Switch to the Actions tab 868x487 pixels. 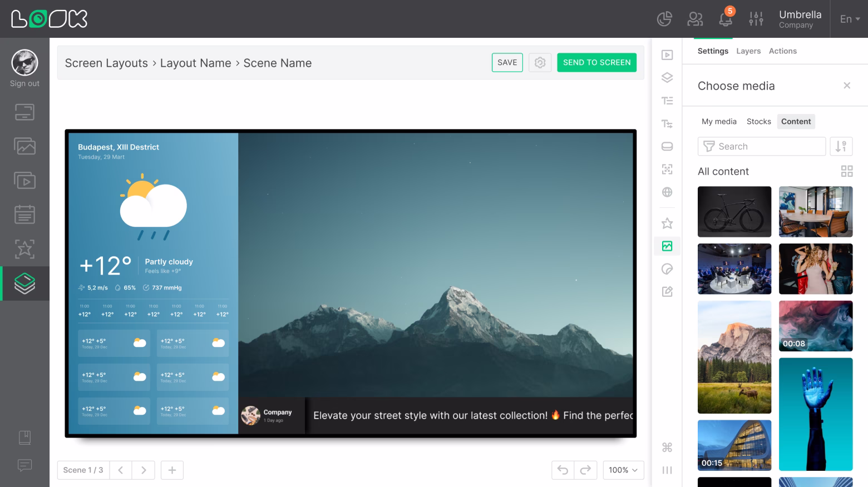[783, 51]
